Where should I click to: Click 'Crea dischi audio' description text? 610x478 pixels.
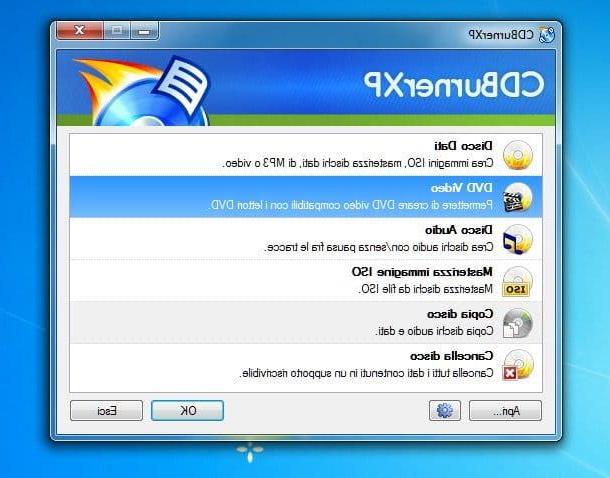[379, 247]
